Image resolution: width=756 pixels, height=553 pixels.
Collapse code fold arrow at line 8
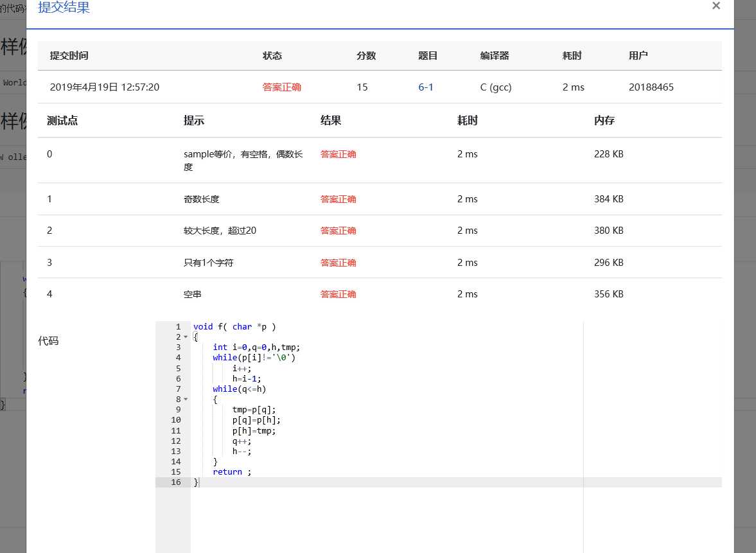186,399
